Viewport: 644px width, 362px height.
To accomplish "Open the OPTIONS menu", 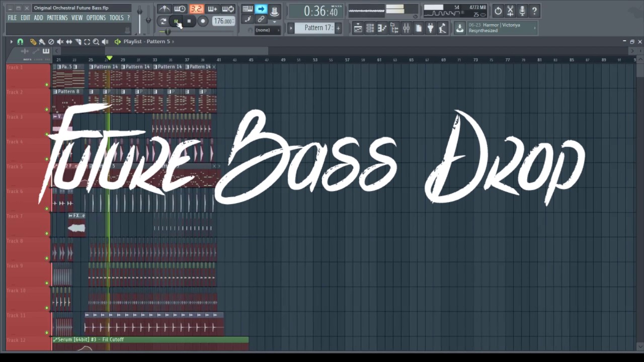I will tap(96, 18).
